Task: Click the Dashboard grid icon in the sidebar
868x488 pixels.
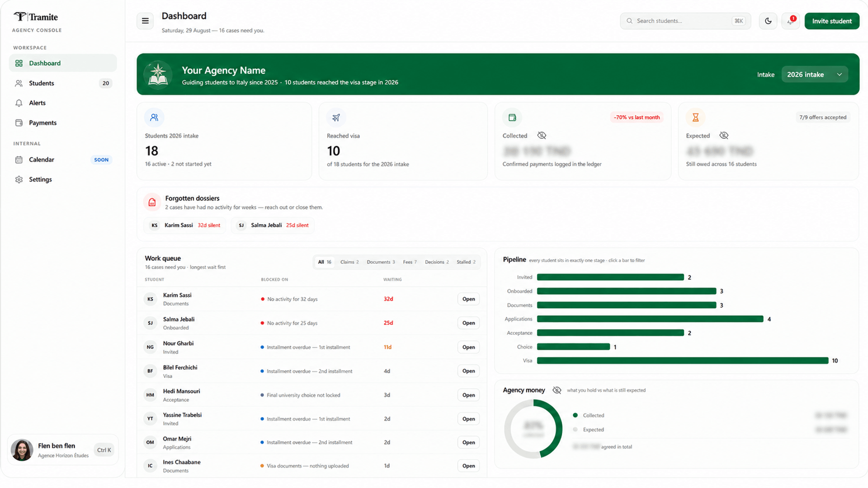Action: click(x=19, y=63)
